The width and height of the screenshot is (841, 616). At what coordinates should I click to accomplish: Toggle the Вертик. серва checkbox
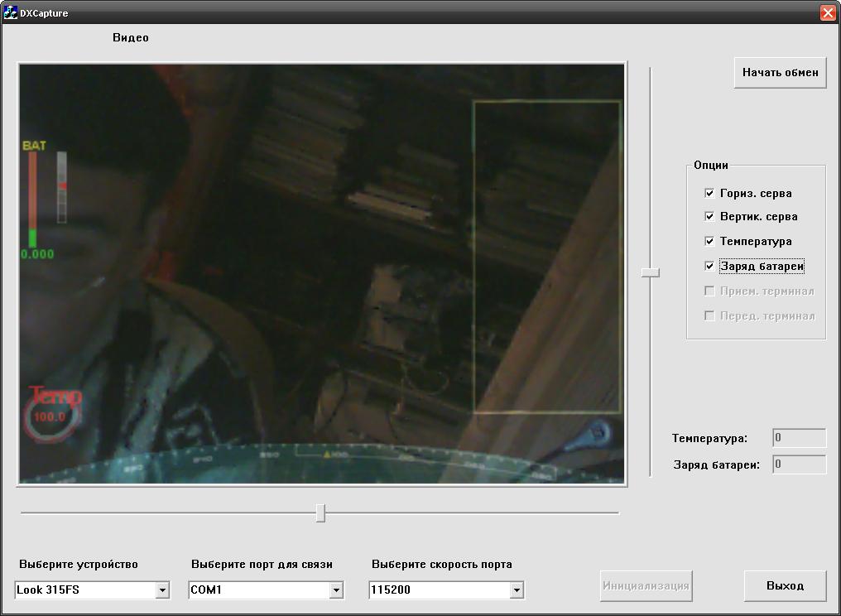click(709, 216)
